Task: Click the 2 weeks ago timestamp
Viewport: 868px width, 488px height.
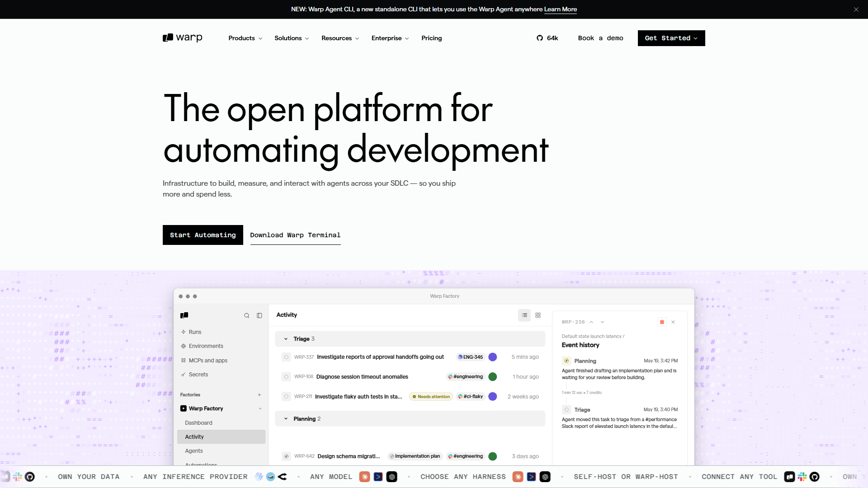Action: (x=523, y=397)
